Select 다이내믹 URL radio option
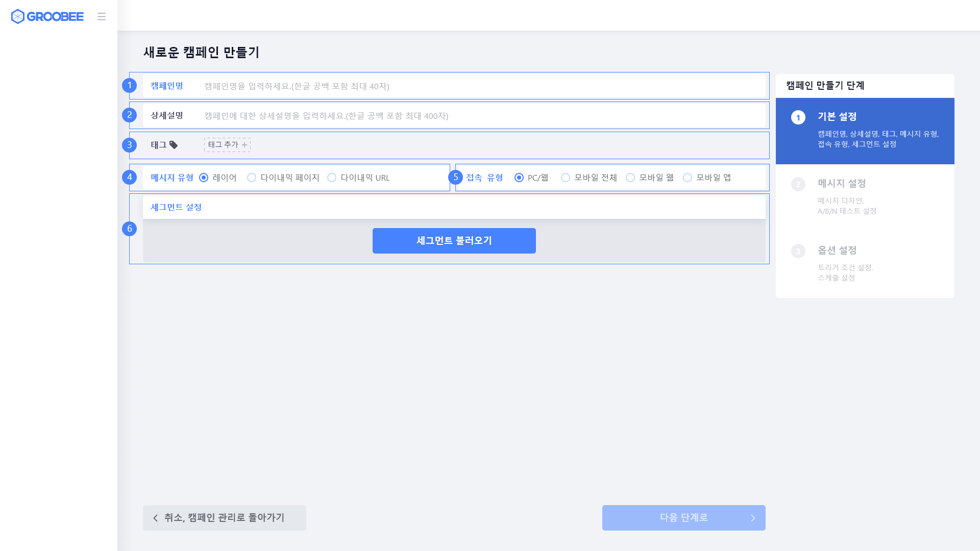 point(332,178)
